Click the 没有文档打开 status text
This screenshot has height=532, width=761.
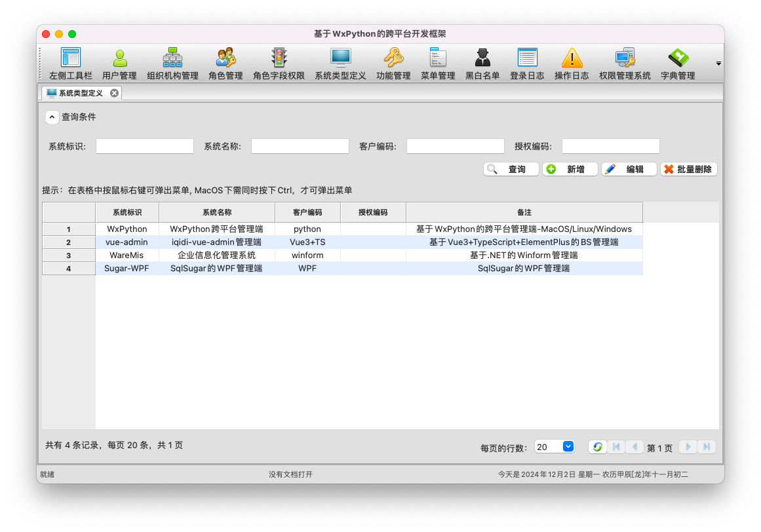(x=291, y=474)
